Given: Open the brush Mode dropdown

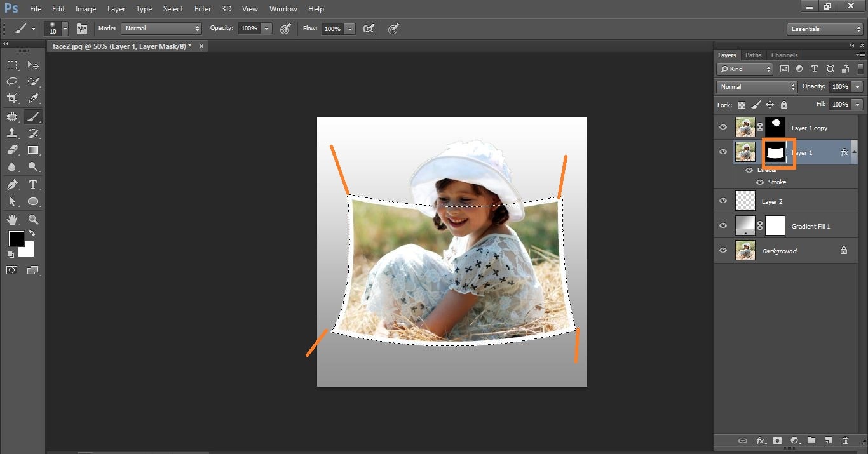Looking at the screenshot, I should (161, 29).
